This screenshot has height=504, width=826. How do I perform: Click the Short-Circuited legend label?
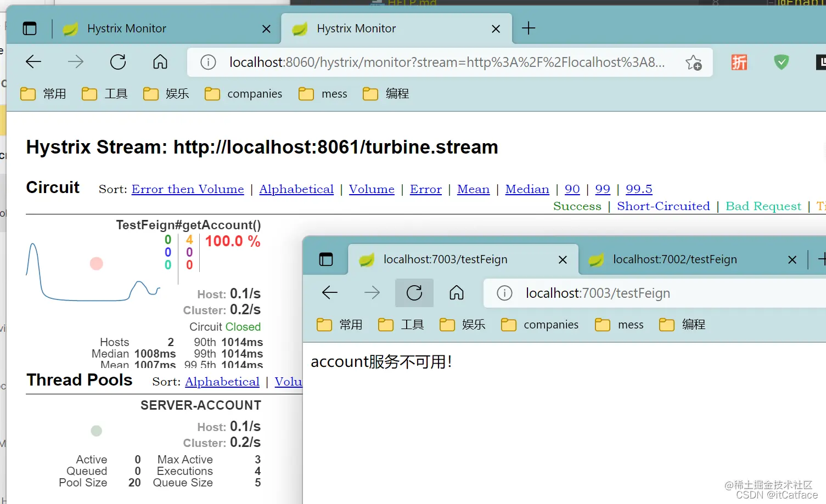tap(664, 206)
